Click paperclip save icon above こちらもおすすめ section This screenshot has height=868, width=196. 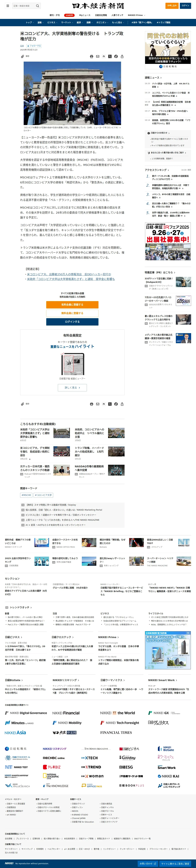pos(23,404)
